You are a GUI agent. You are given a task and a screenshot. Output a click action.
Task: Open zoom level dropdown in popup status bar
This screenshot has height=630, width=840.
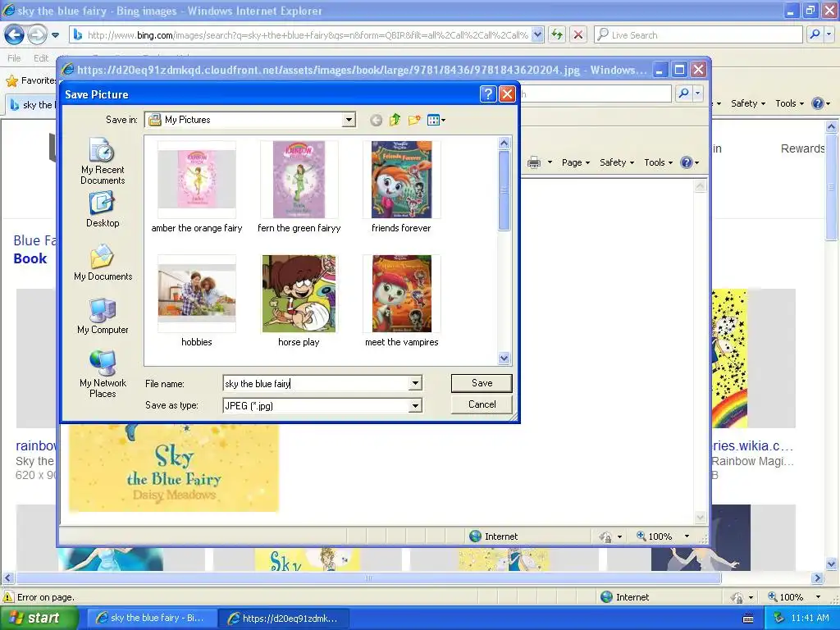(x=687, y=536)
